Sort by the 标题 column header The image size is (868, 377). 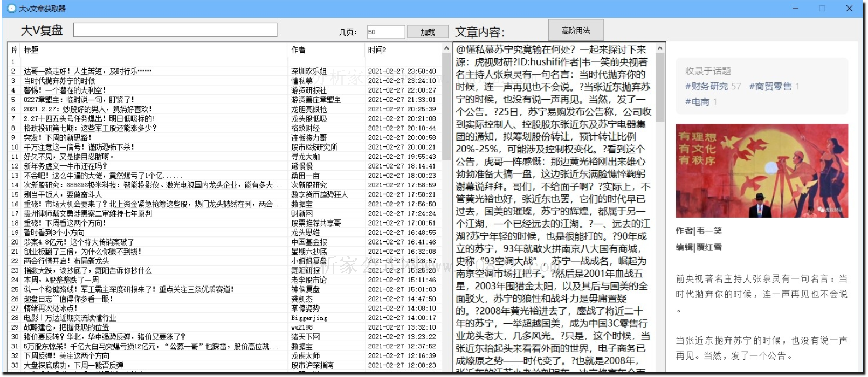coord(31,50)
